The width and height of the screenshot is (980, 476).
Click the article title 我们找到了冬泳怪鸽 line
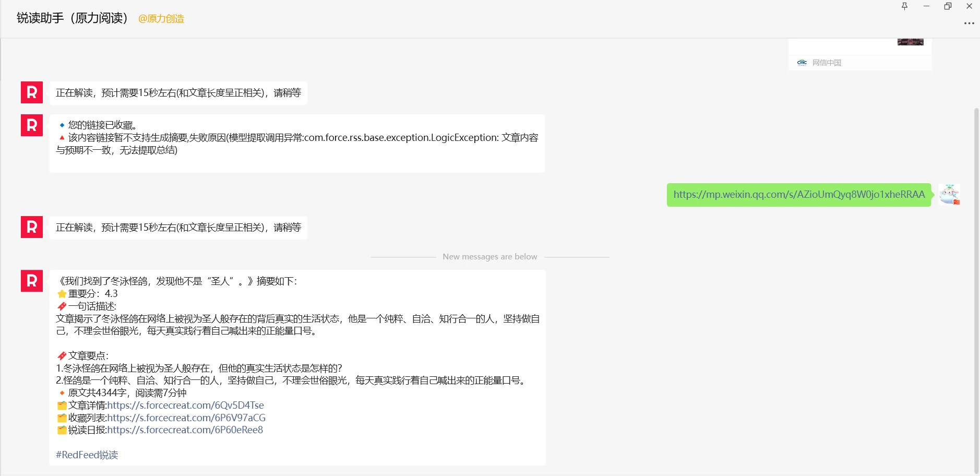176,281
